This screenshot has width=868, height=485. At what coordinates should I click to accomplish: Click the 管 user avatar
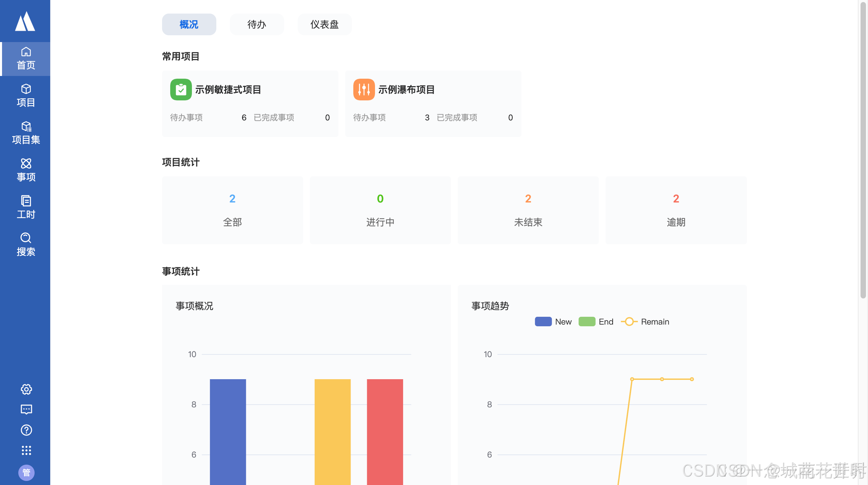coord(26,472)
